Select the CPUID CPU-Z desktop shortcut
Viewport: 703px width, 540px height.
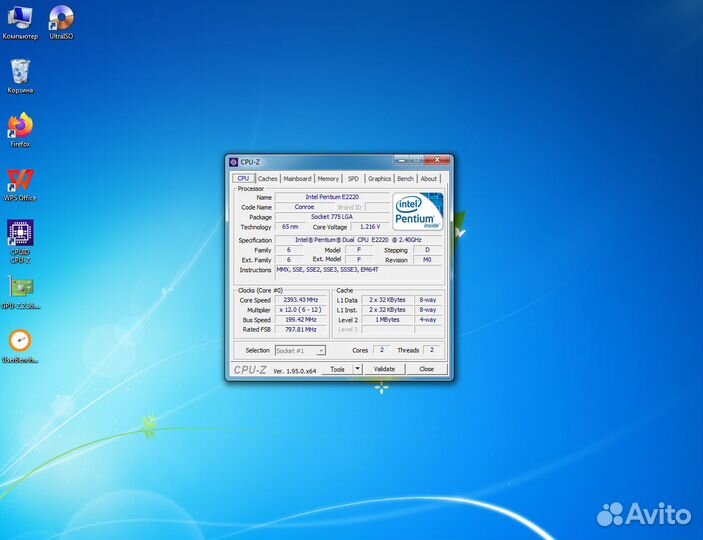pos(20,241)
